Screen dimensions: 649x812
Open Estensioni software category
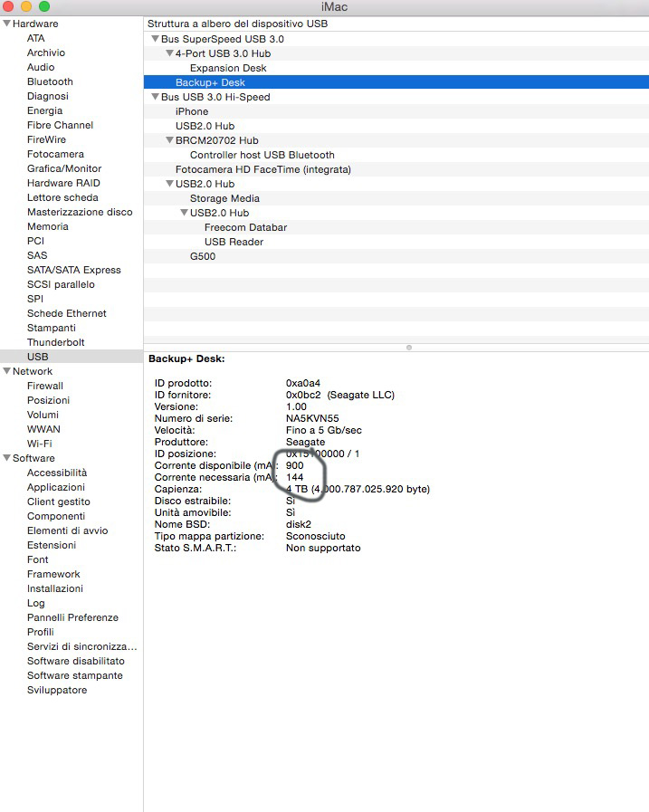(52, 545)
